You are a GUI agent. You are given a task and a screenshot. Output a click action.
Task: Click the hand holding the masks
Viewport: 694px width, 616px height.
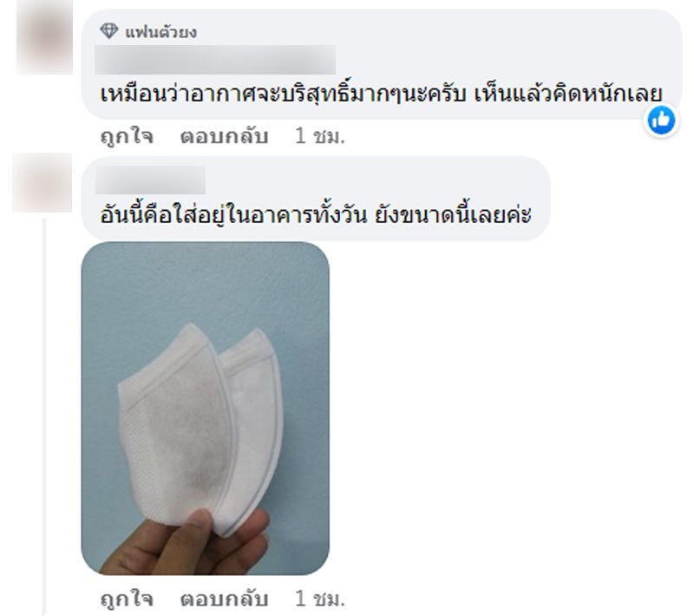pos(188,543)
